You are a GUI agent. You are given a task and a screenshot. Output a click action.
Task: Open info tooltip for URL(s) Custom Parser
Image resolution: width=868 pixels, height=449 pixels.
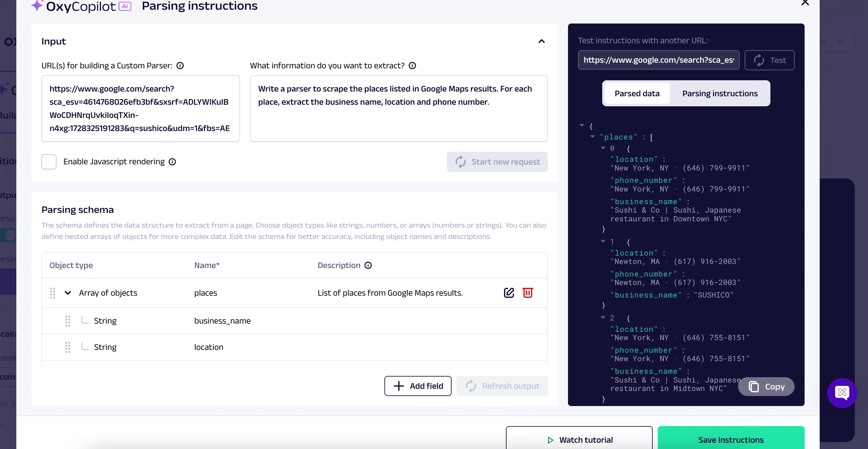(x=180, y=66)
